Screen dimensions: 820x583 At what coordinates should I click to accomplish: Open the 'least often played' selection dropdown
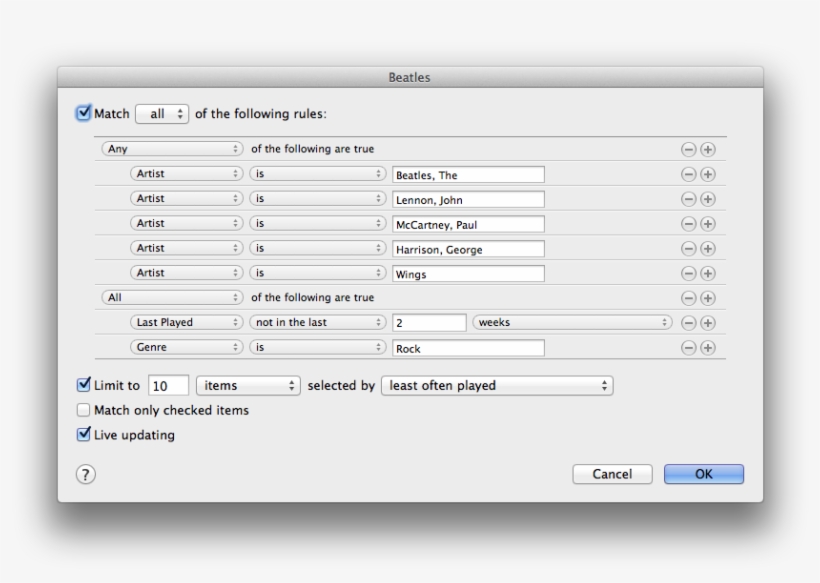tap(497, 386)
